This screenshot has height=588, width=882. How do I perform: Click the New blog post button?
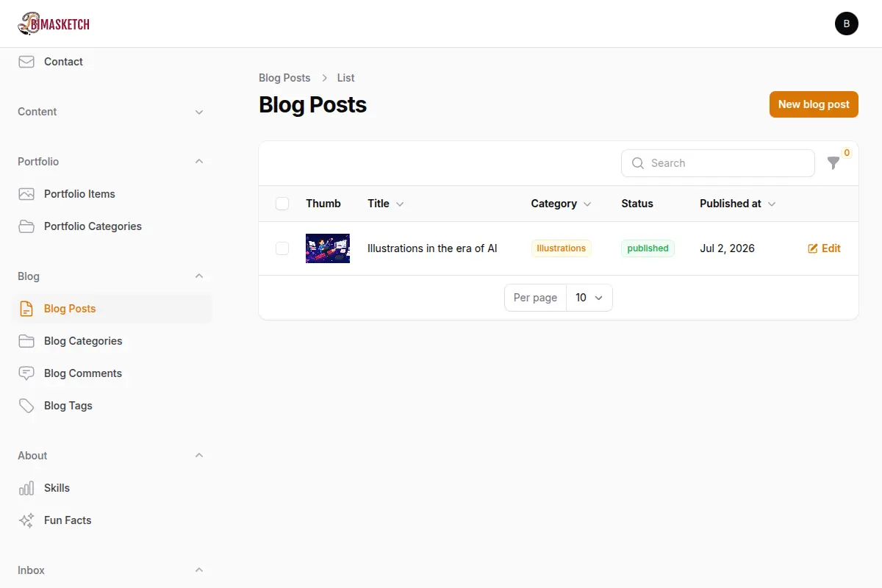(x=814, y=104)
